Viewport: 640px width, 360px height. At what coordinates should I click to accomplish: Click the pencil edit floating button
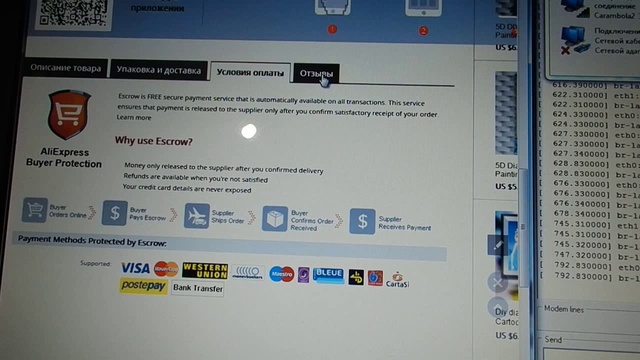[x=498, y=246]
